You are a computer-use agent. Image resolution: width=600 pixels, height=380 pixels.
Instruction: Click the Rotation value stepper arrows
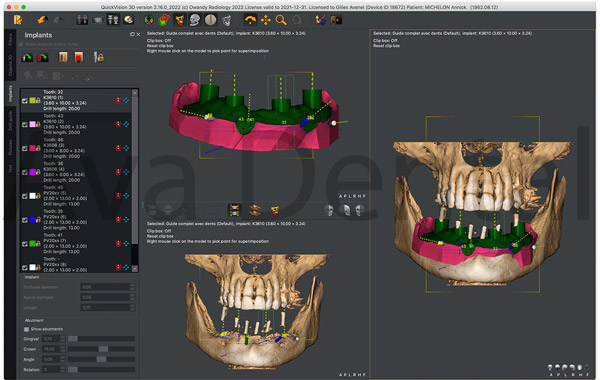pos(62,369)
